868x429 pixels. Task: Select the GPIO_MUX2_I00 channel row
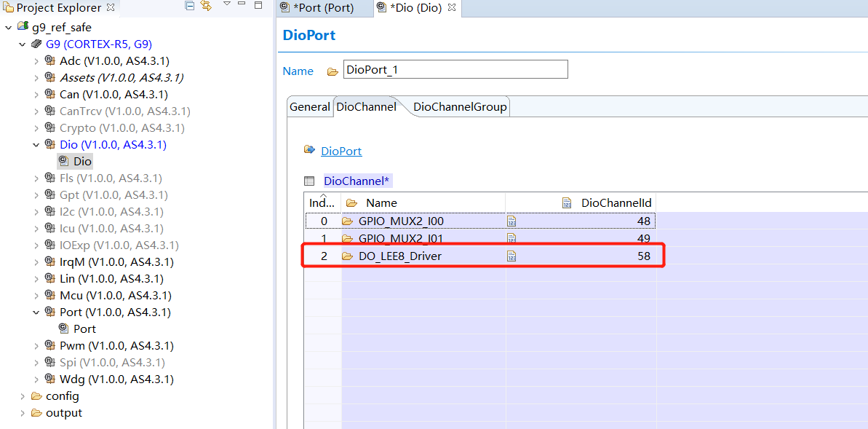(x=480, y=221)
